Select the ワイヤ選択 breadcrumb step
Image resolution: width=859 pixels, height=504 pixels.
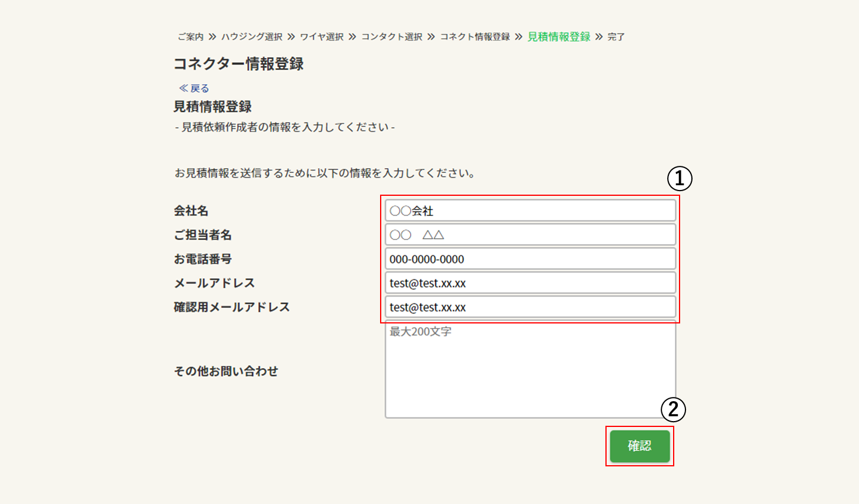pyautogui.click(x=322, y=37)
